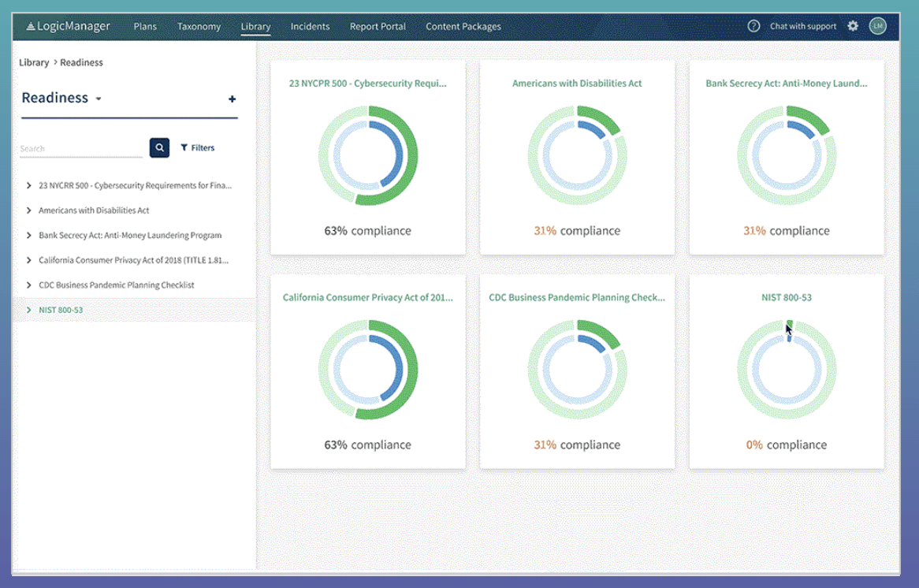Open the Readiness dropdown arrow
The width and height of the screenshot is (919, 588).
coord(99,99)
